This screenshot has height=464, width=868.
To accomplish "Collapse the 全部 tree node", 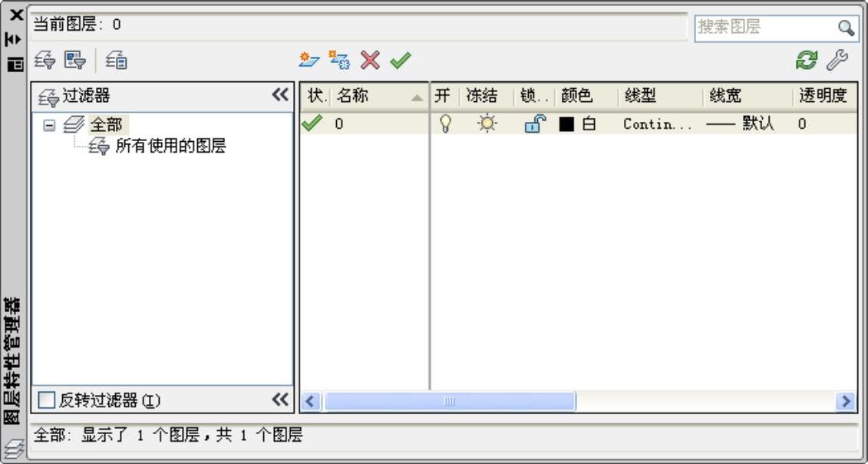I will [x=49, y=126].
